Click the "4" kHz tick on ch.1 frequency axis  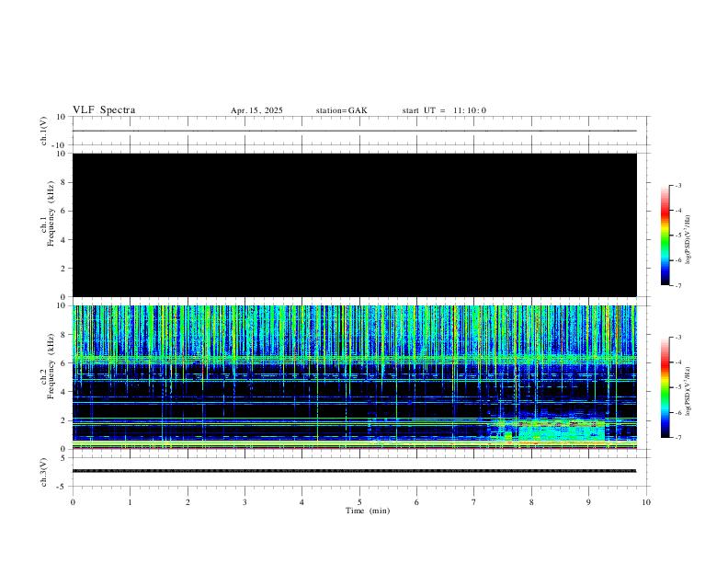pos(63,240)
